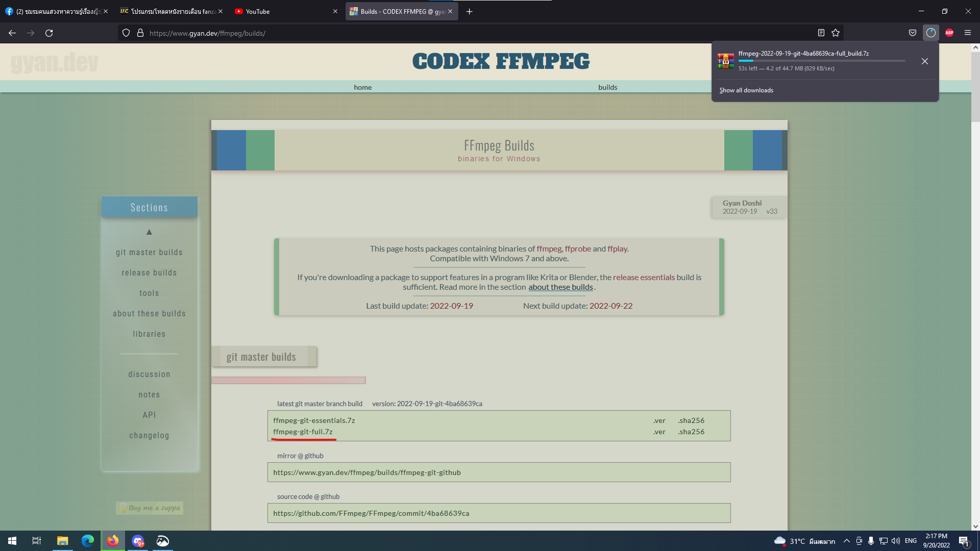
Task: Open the WinRAR file icon of download
Action: pos(726,61)
